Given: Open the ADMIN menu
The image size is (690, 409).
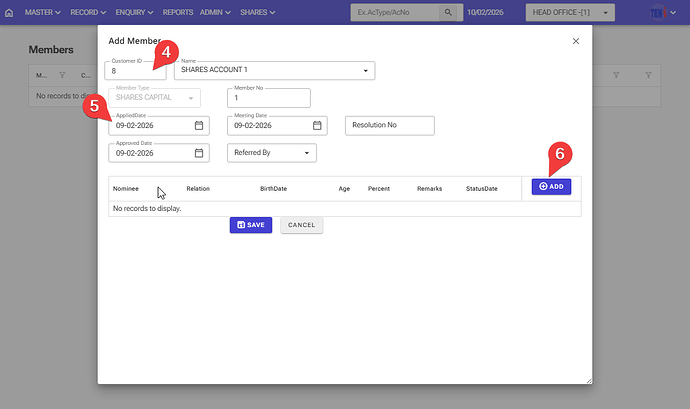Looking at the screenshot, I should [215, 12].
